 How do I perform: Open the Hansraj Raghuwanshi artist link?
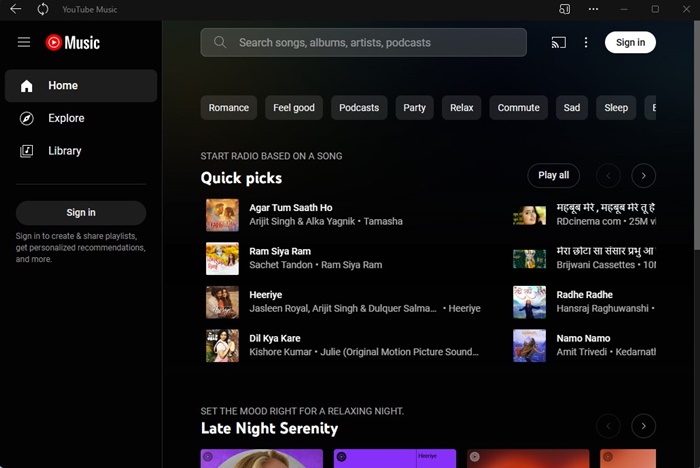coord(602,309)
